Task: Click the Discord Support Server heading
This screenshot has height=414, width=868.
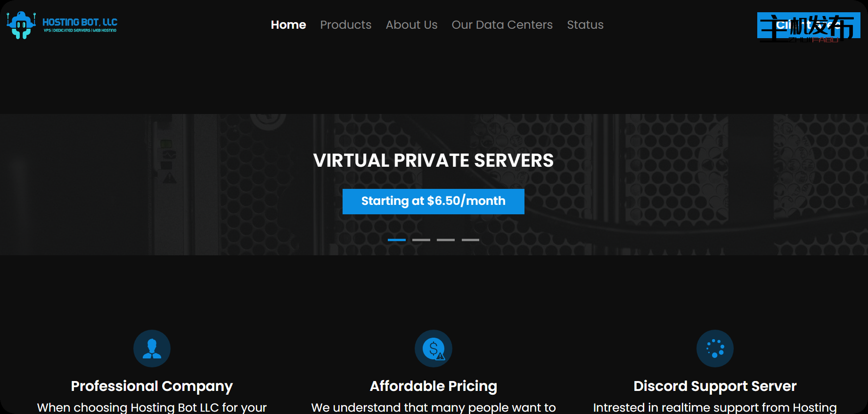Action: point(715,386)
